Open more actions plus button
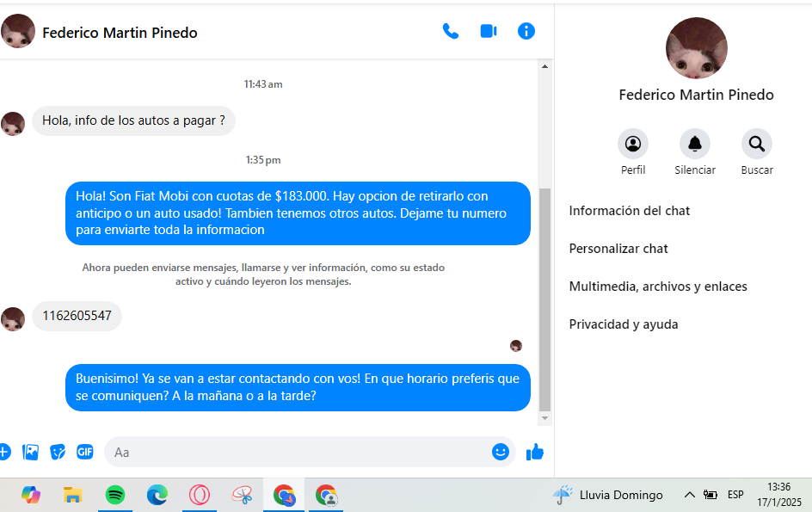The image size is (812, 512). click(x=4, y=452)
